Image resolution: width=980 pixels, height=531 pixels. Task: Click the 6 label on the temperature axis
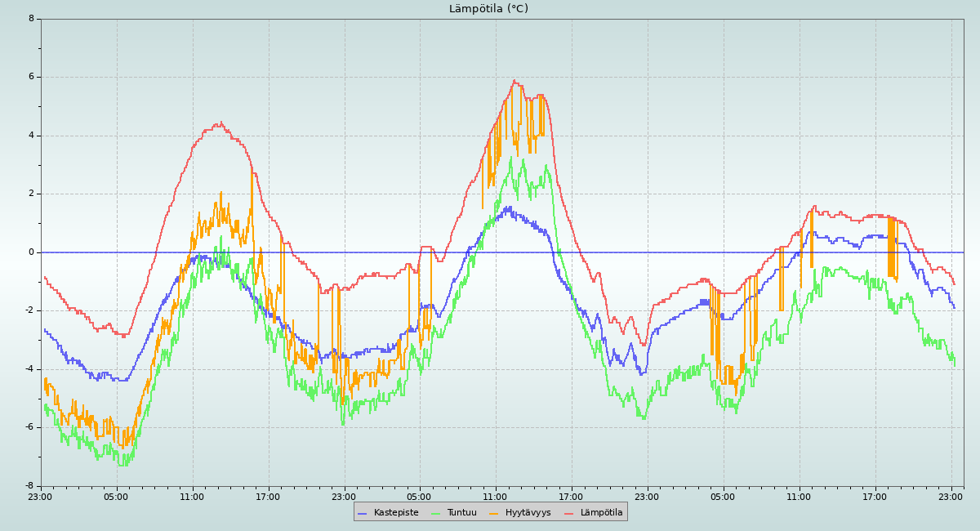pos(31,77)
